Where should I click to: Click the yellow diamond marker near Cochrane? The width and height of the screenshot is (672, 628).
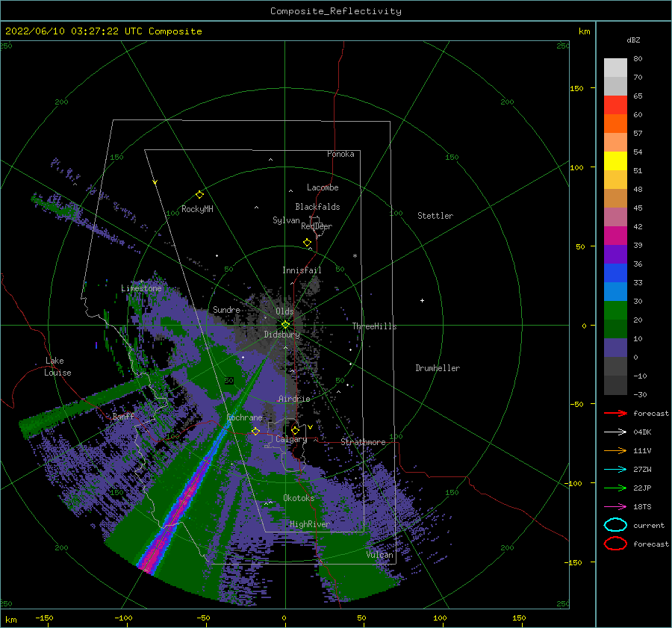[255, 431]
